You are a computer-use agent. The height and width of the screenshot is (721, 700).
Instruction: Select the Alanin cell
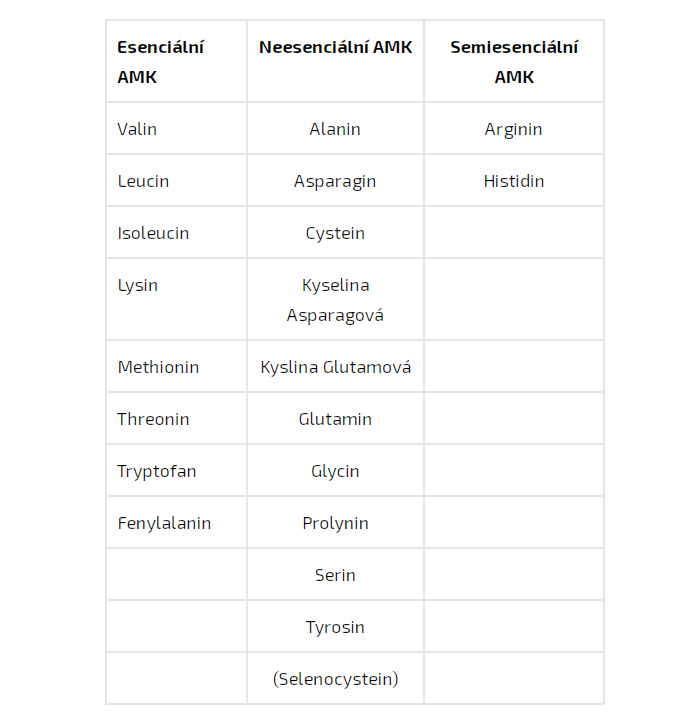(x=335, y=129)
